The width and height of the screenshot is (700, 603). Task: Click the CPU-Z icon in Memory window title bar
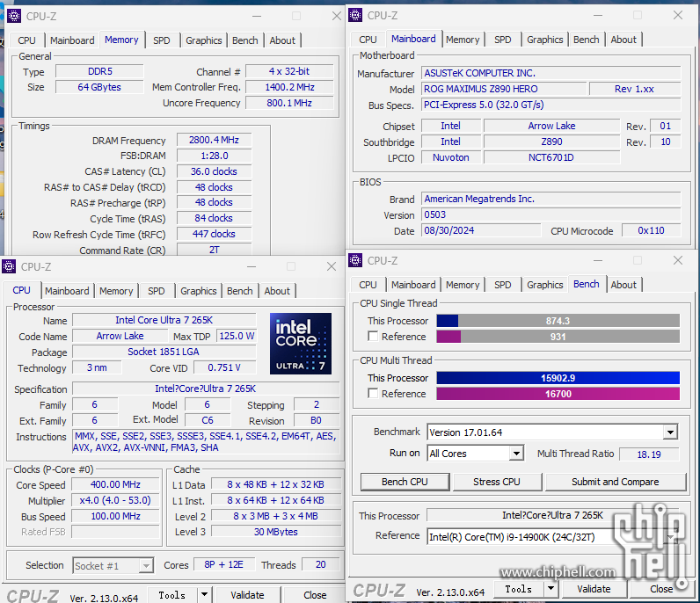pos(14,16)
